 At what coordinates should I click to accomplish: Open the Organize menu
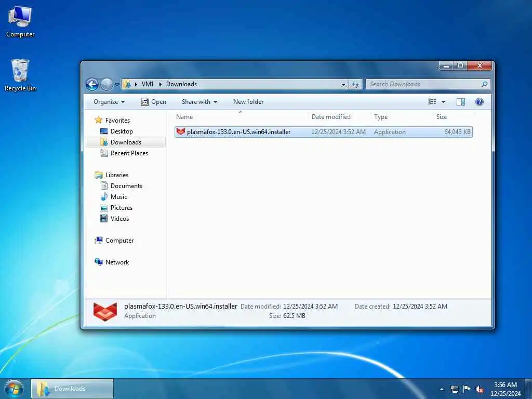[x=109, y=102]
